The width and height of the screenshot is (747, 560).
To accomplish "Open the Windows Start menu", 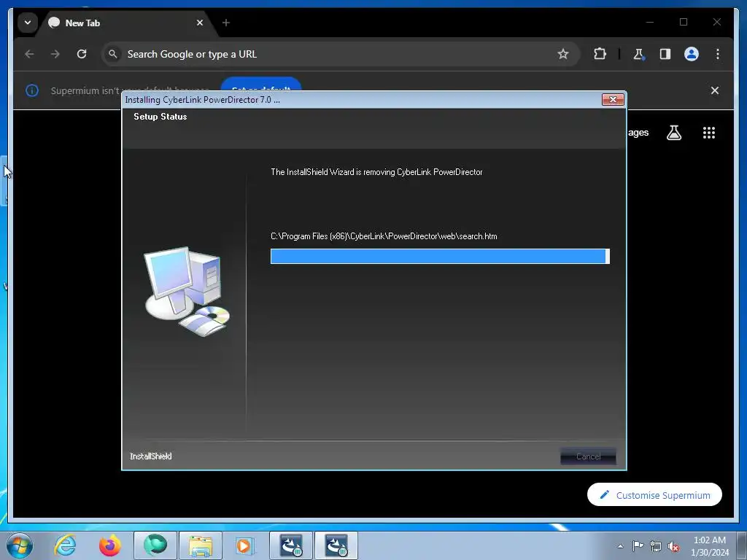I will (x=20, y=545).
